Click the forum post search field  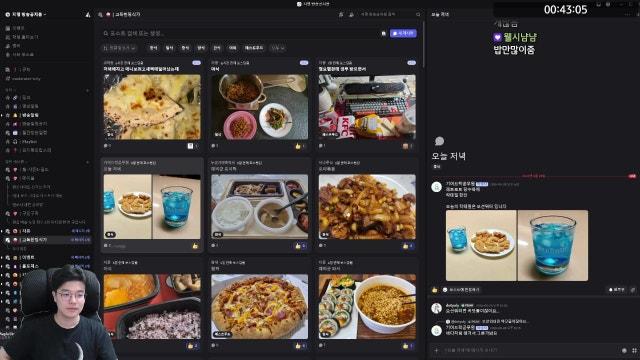coord(241,33)
